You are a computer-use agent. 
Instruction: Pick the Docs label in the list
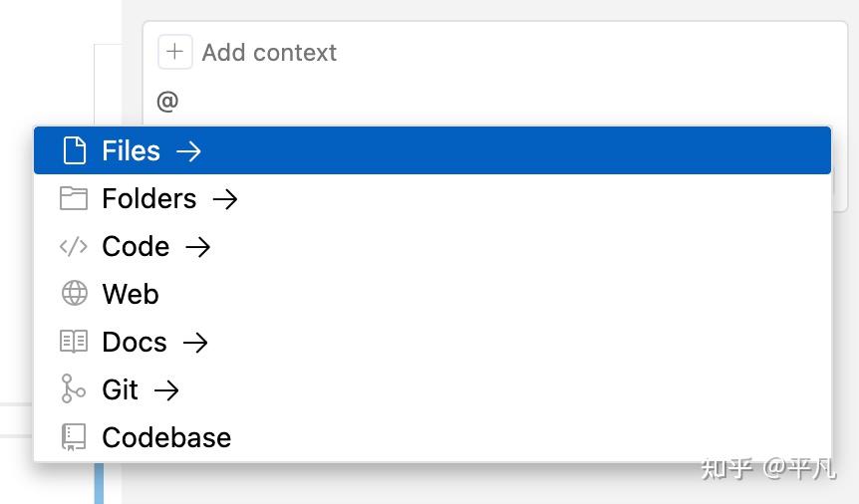135,342
